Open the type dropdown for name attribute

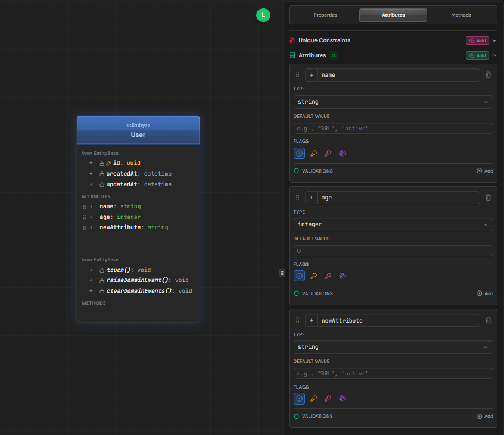pos(393,102)
